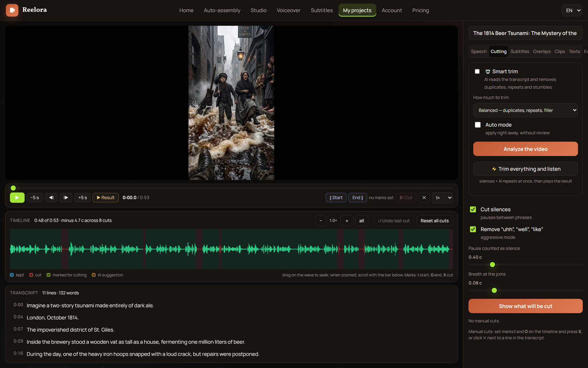The width and height of the screenshot is (588, 368).
Task: Click the scissors Cut button
Action: [406, 198]
